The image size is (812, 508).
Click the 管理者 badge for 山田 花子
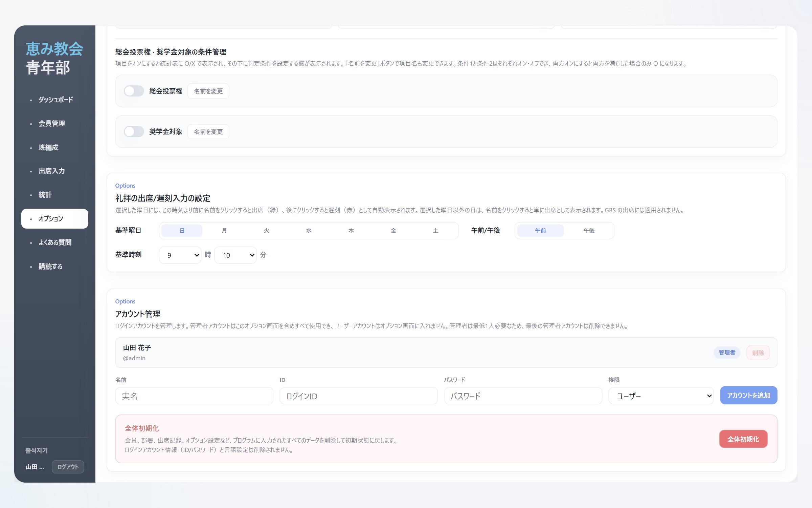pyautogui.click(x=727, y=353)
